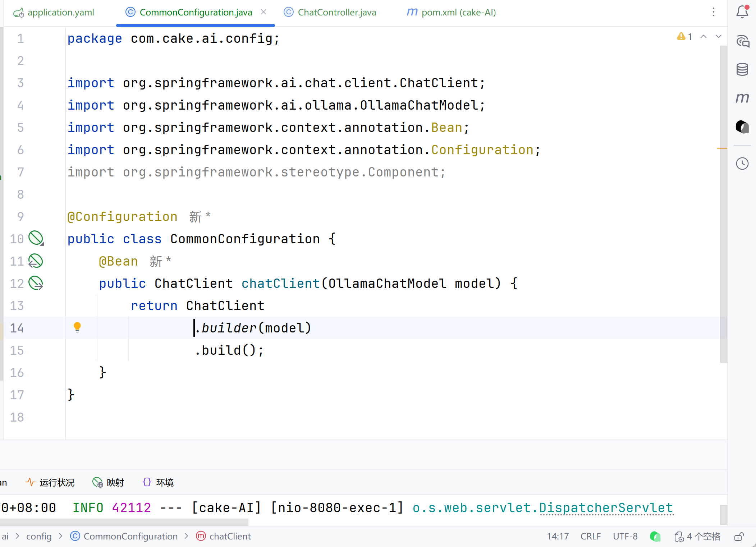Jump to the next highlighted warning arrow
This screenshot has height=547, width=756.
pyautogui.click(x=718, y=36)
